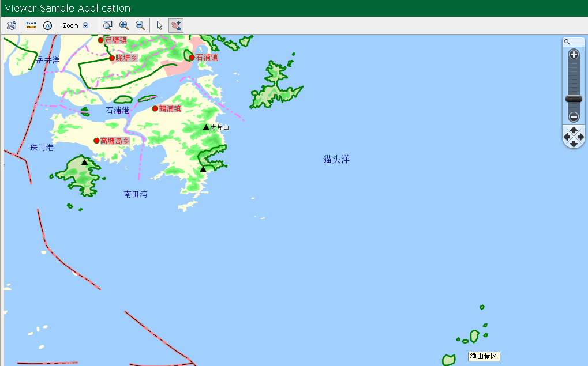Pan the map left with arrow
The width and height of the screenshot is (588, 366).
click(567, 137)
